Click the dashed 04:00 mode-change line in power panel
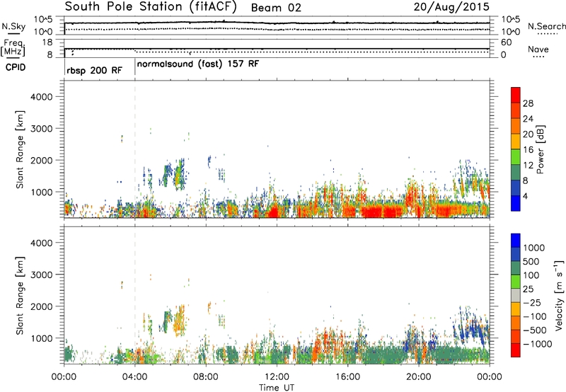The height and width of the screenshot is (392, 566). (135, 149)
